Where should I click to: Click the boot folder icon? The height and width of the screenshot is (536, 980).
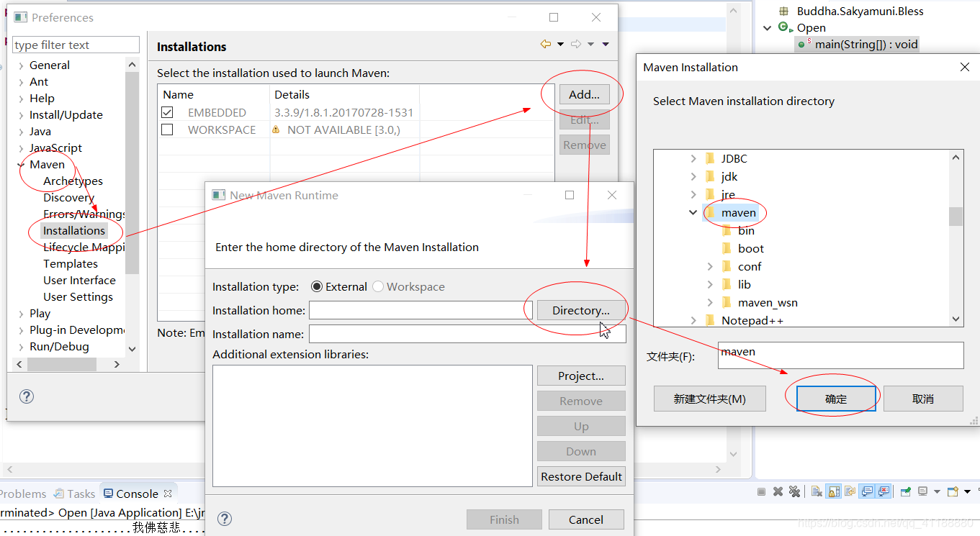coord(727,248)
